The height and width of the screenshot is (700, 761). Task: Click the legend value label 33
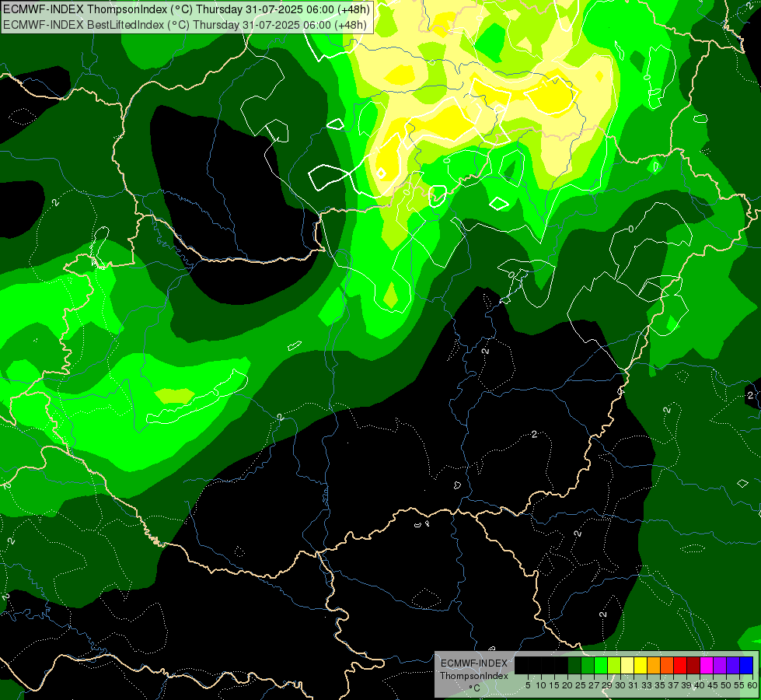[x=647, y=685]
